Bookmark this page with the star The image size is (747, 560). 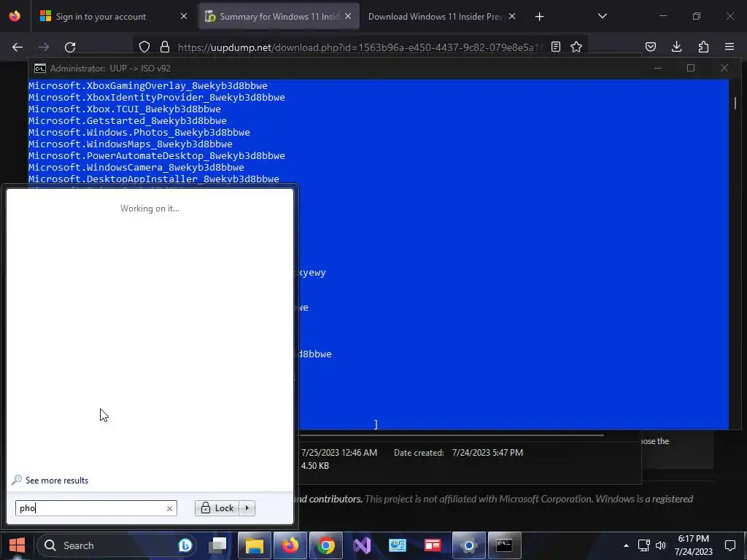[x=576, y=47]
